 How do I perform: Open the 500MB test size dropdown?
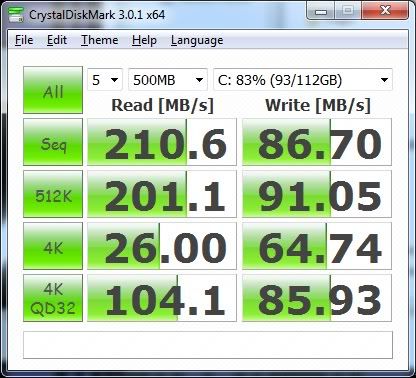point(168,80)
